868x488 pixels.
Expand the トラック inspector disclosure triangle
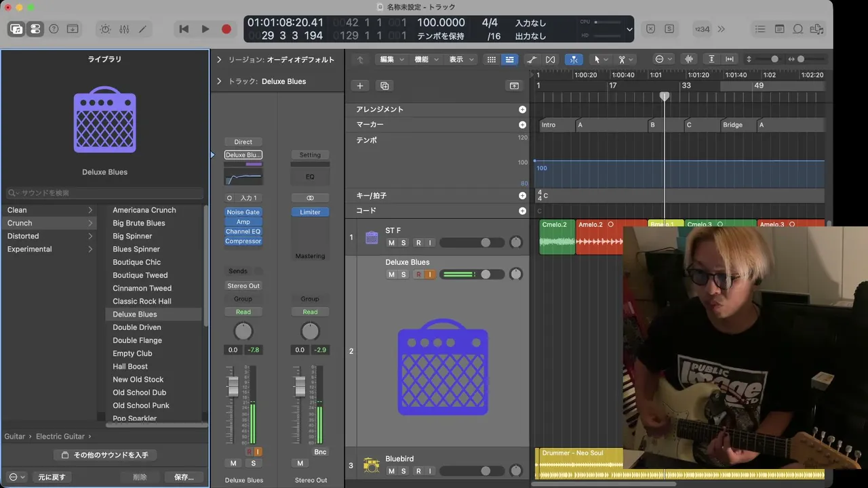(219, 81)
